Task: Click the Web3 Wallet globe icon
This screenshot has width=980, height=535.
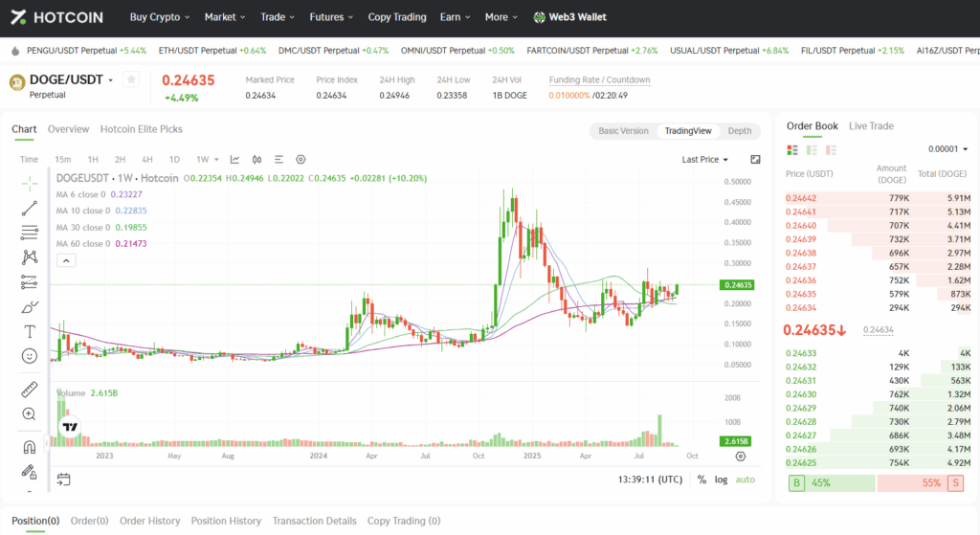Action: (539, 17)
